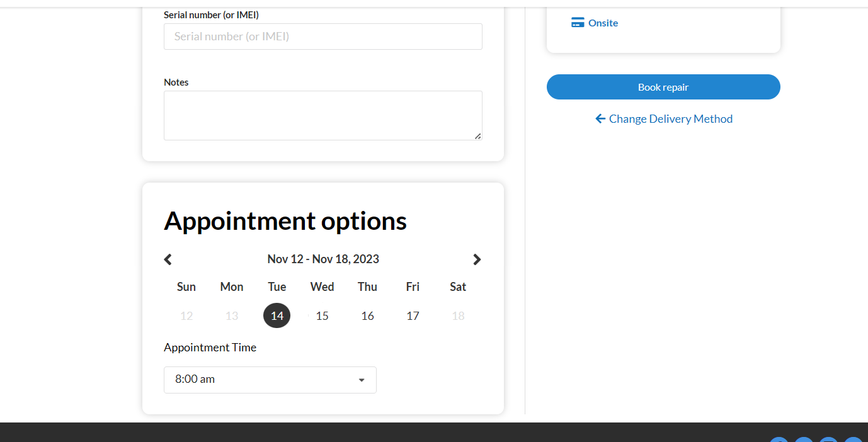This screenshot has width=868, height=442.
Task: Click the Appointment Time dropdown caret arrow
Action: pos(362,380)
